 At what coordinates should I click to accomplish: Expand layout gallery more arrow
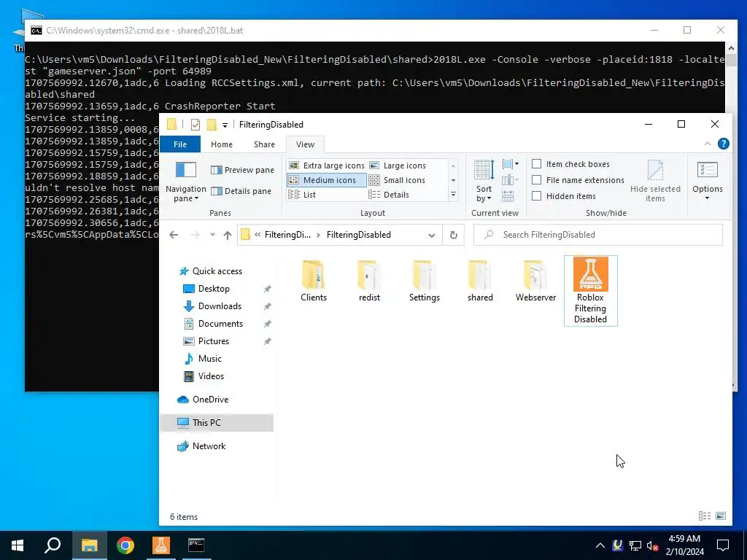(453, 194)
